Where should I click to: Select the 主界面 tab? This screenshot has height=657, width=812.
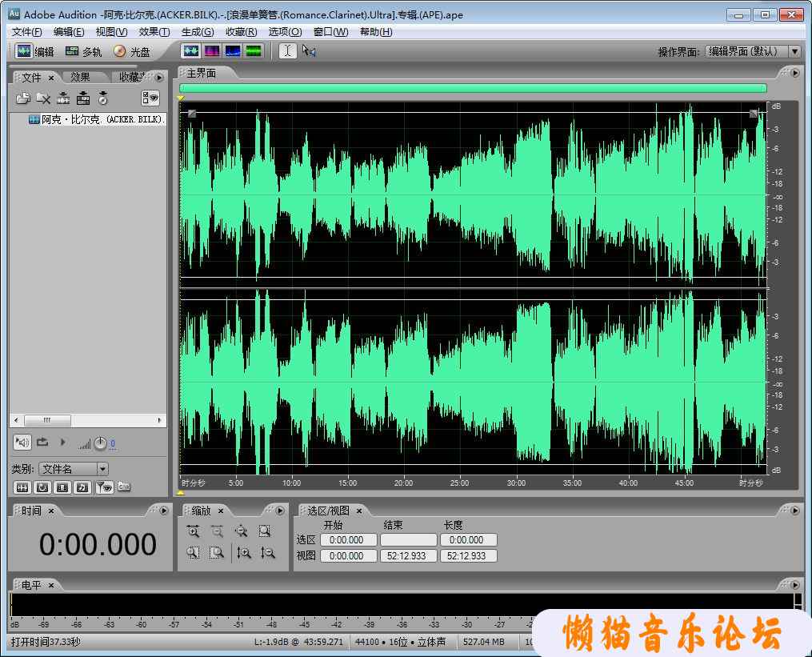[x=202, y=74]
